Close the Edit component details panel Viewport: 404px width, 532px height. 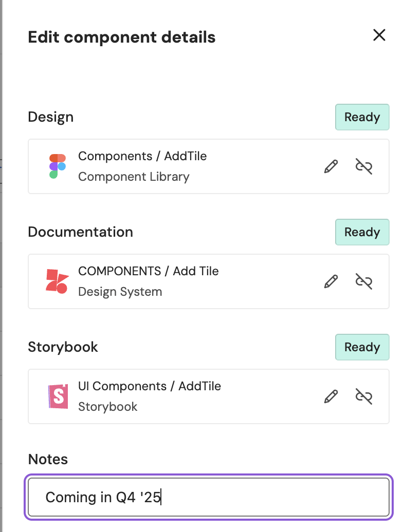tap(379, 35)
